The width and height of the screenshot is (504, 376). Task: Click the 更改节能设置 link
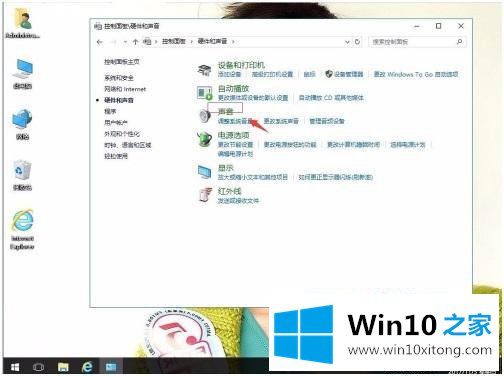point(235,145)
